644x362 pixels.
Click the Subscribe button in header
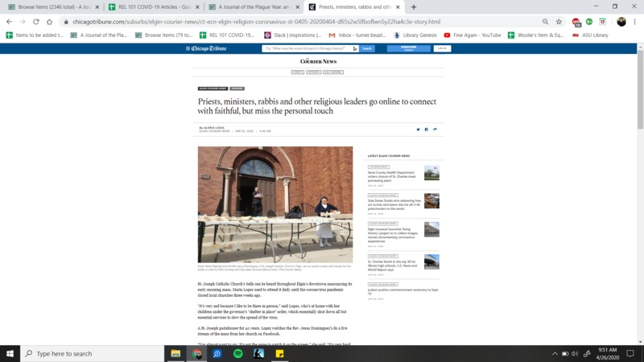[x=409, y=48]
